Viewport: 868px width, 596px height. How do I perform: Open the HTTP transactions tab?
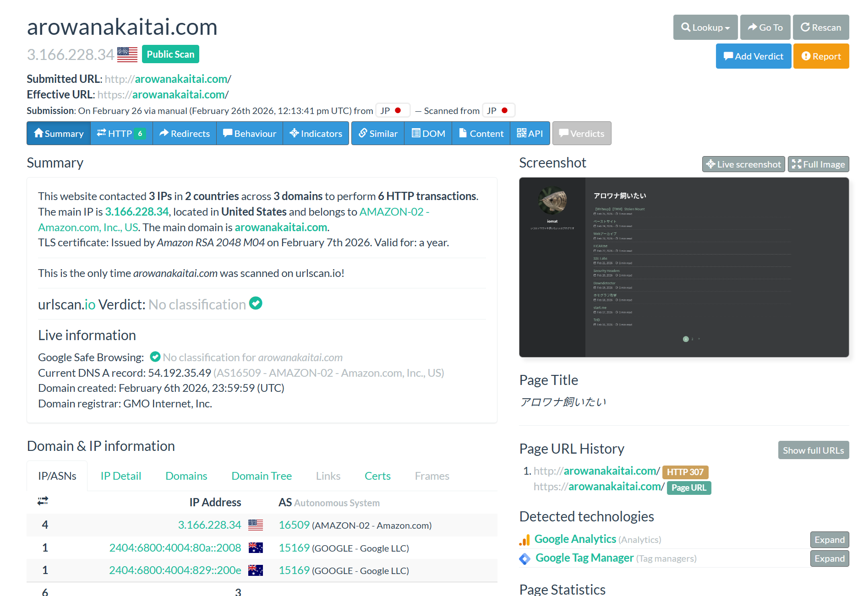(121, 134)
